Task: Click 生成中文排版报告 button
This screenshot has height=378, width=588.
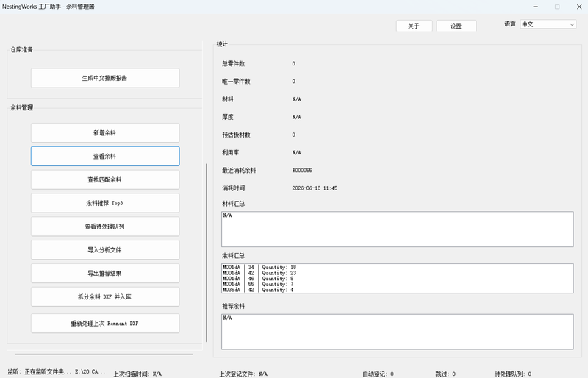Action: click(105, 78)
